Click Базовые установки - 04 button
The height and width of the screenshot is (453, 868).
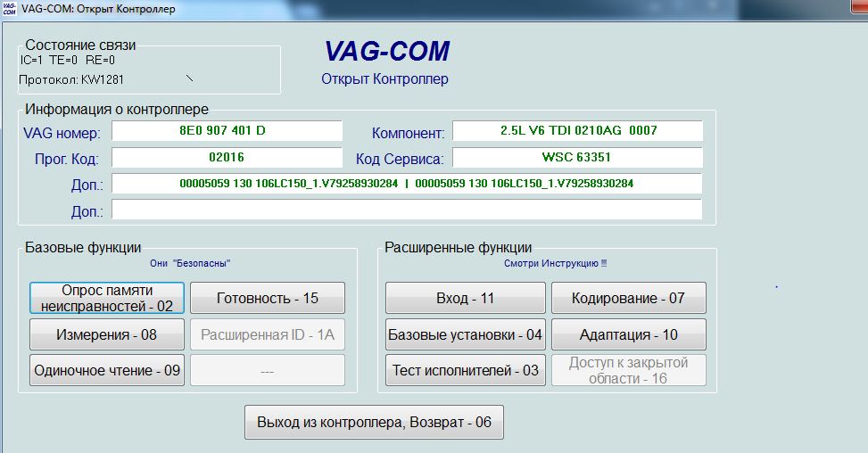click(x=465, y=334)
